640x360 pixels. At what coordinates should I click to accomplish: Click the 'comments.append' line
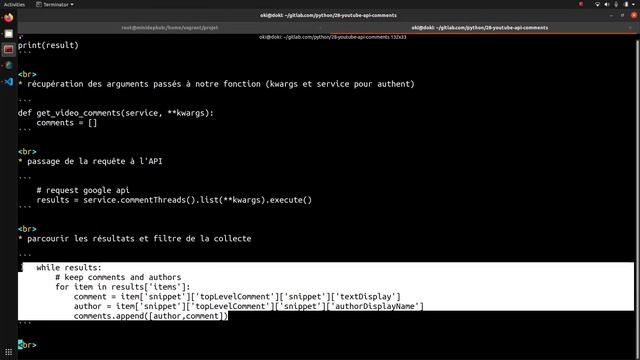[151, 316]
